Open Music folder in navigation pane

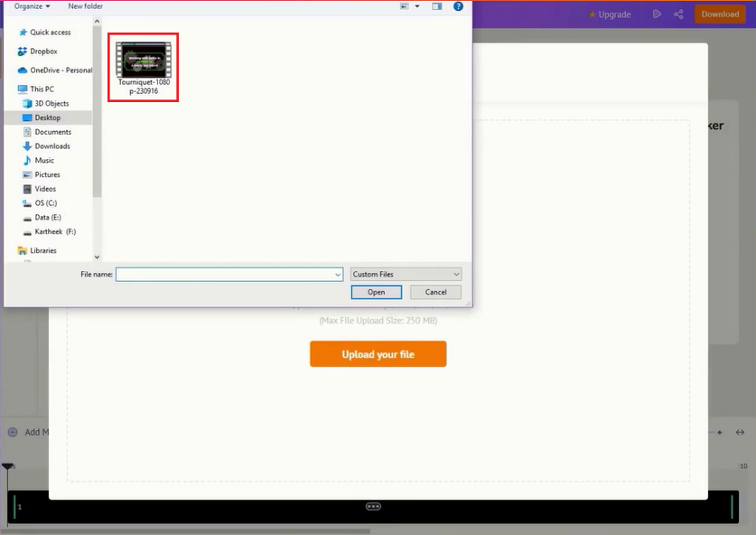(44, 161)
